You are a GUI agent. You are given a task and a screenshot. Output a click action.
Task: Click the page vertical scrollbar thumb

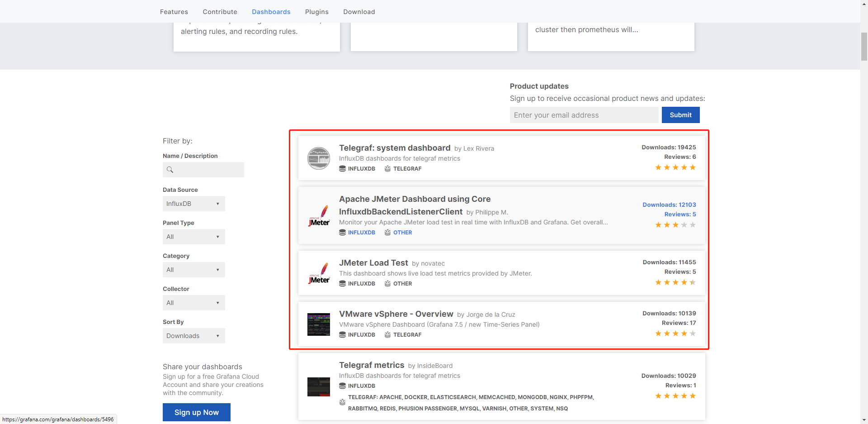864,46
